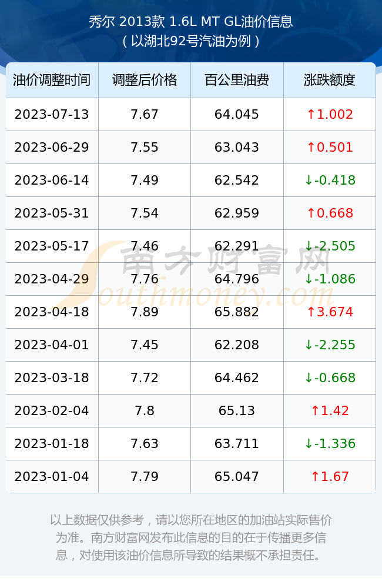The height and width of the screenshot is (588, 382).
Task: Click the fuel cost value 65.13
Action: pyautogui.click(x=237, y=410)
